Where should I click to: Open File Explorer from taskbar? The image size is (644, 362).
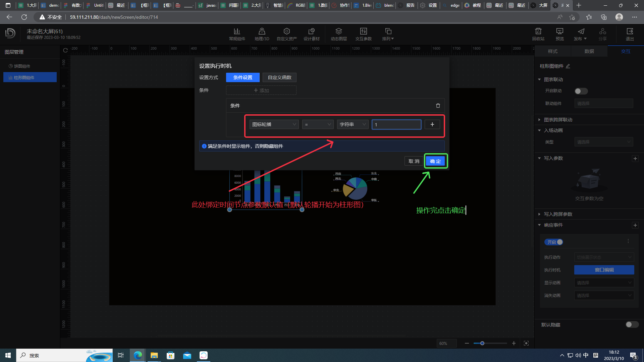[154, 355]
